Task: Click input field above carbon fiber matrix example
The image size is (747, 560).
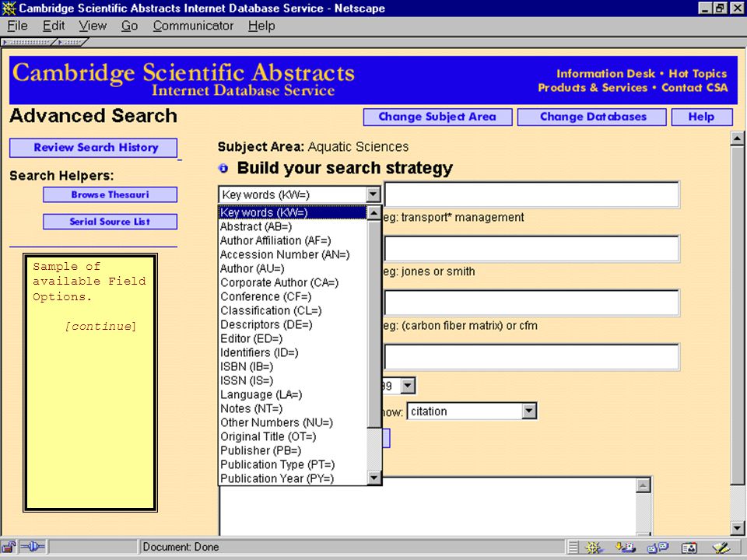Action: tap(531, 303)
